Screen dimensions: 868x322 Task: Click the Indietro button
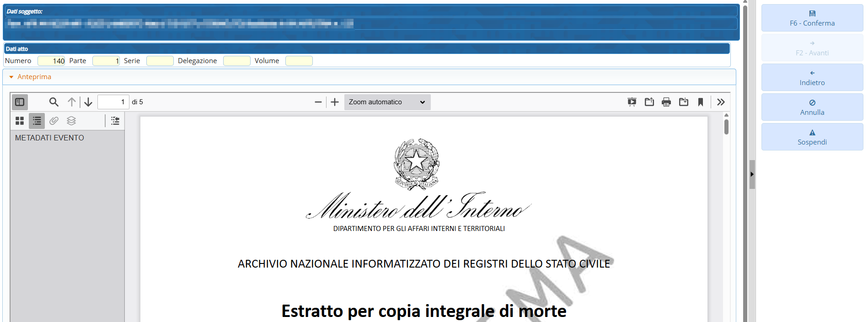(x=812, y=77)
